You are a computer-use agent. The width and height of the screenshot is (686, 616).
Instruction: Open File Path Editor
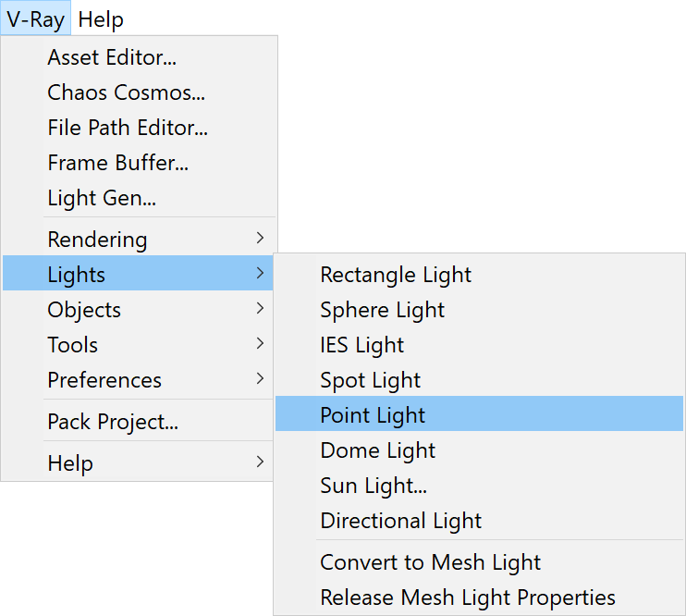[x=138, y=128]
